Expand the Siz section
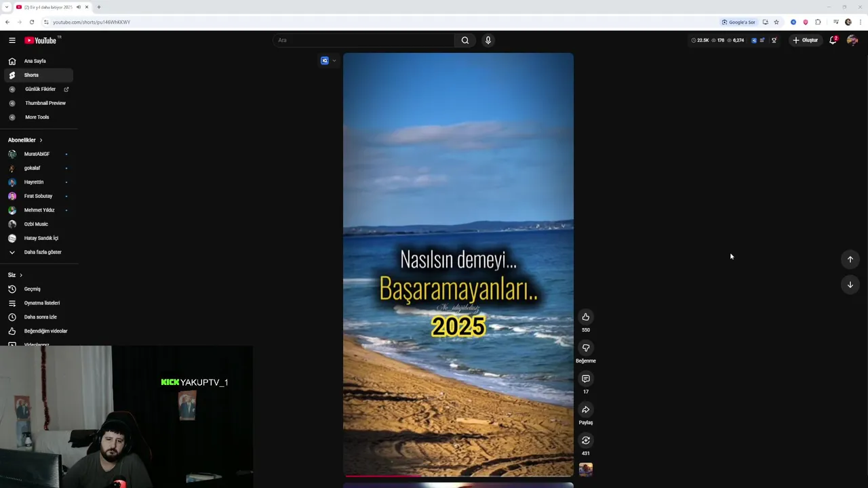Screen dimensions: 868x488 point(15,274)
